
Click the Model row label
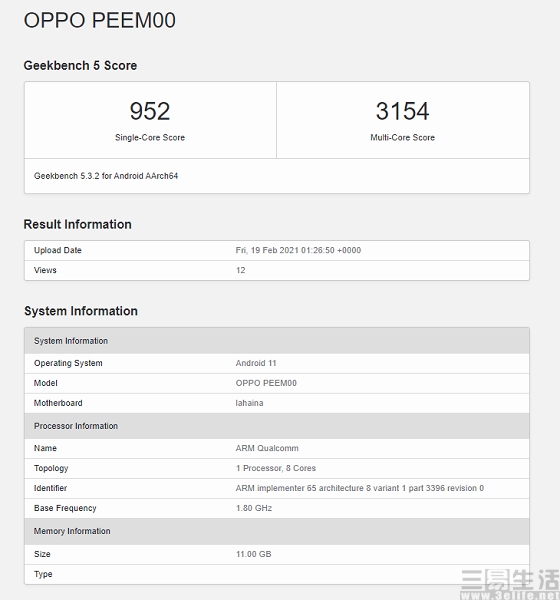[x=46, y=383]
